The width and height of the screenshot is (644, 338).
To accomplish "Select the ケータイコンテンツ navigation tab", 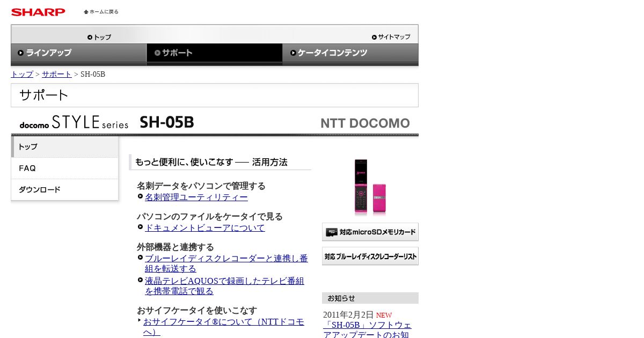I will tap(350, 53).
